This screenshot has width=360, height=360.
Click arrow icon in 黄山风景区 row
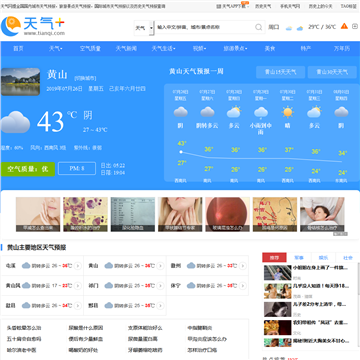[x=78, y=286]
